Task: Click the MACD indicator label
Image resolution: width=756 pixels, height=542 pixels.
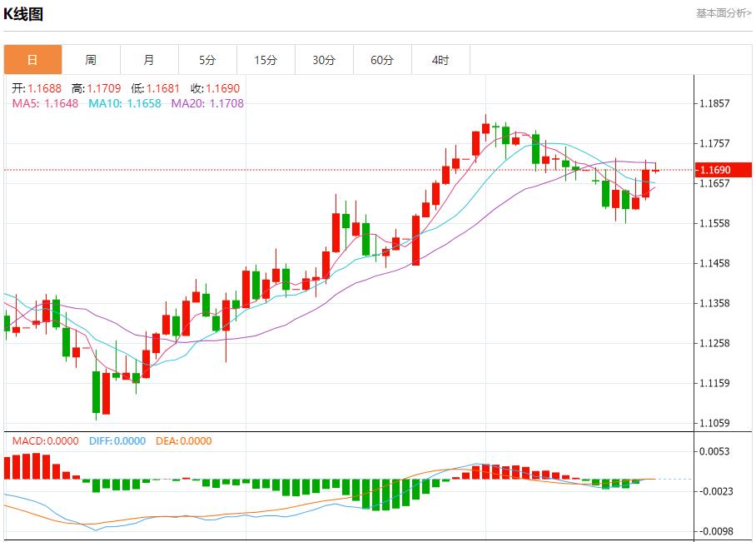Action: 27,440
